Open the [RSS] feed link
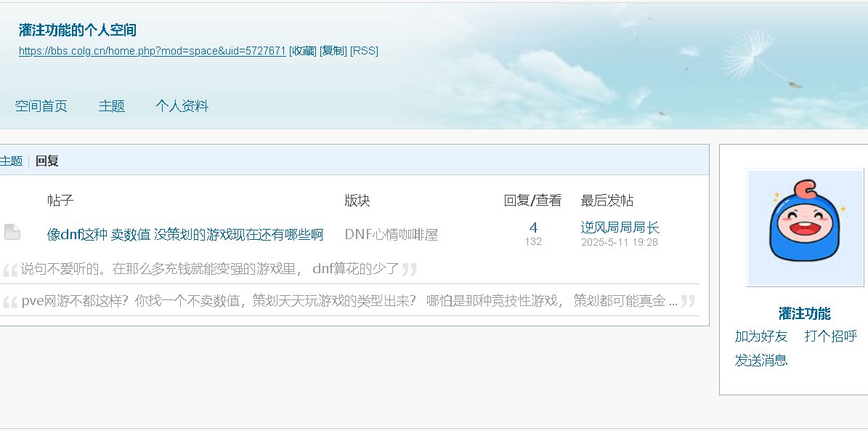Screen dimensions: 868x431 [x=364, y=51]
